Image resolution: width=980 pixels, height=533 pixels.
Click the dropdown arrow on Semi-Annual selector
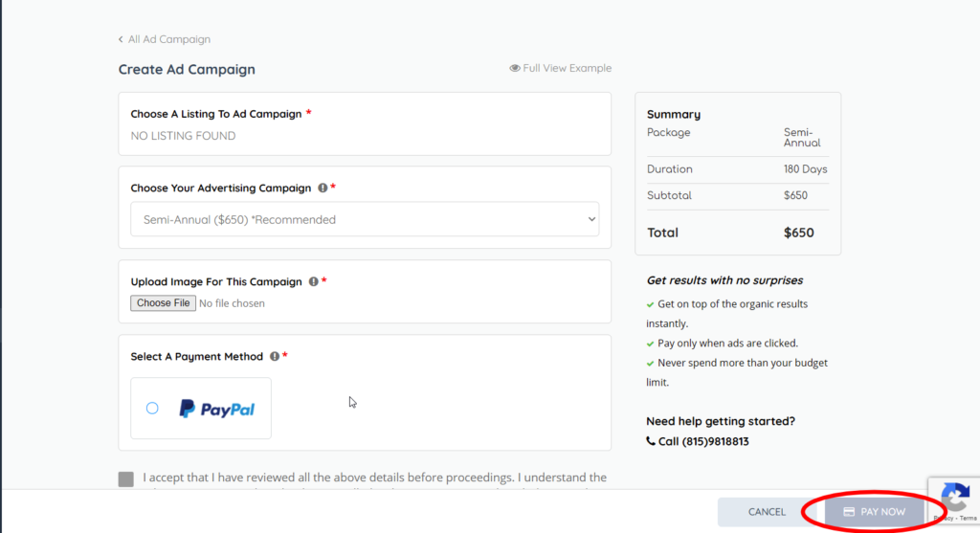590,220
